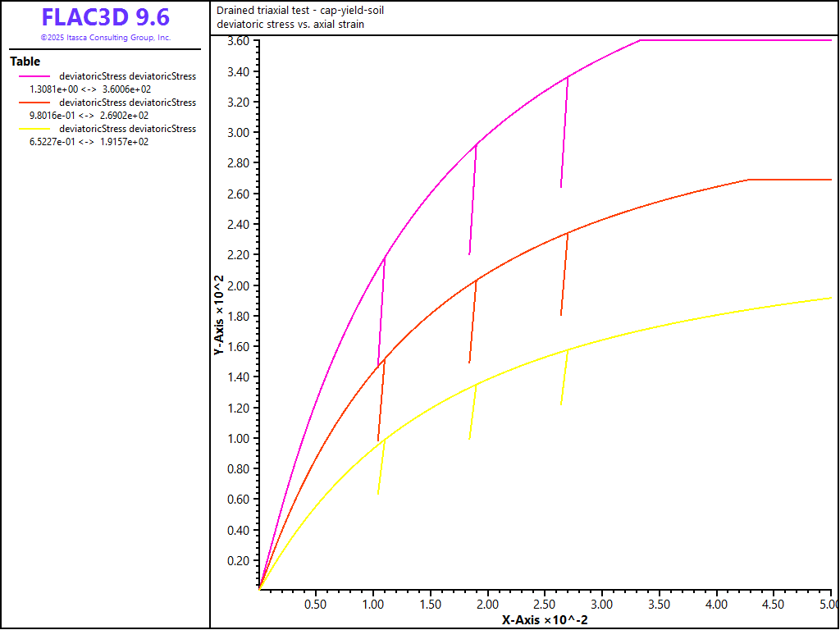Screen dimensions: 840x630
Task: Select the Table legend heading
Action: click(x=25, y=62)
